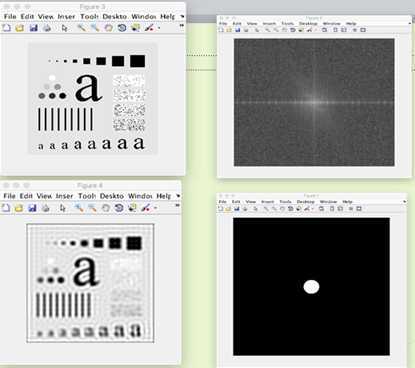Image resolution: width=415 pixels, height=368 pixels.
Task: Open the Help menu in the spectrum figure
Action: [351, 24]
